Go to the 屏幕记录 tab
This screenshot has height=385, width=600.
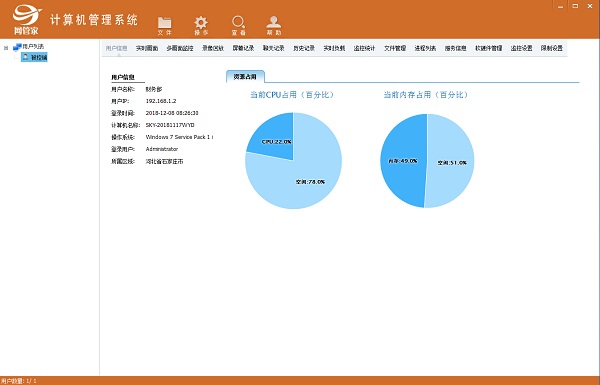[x=243, y=48]
